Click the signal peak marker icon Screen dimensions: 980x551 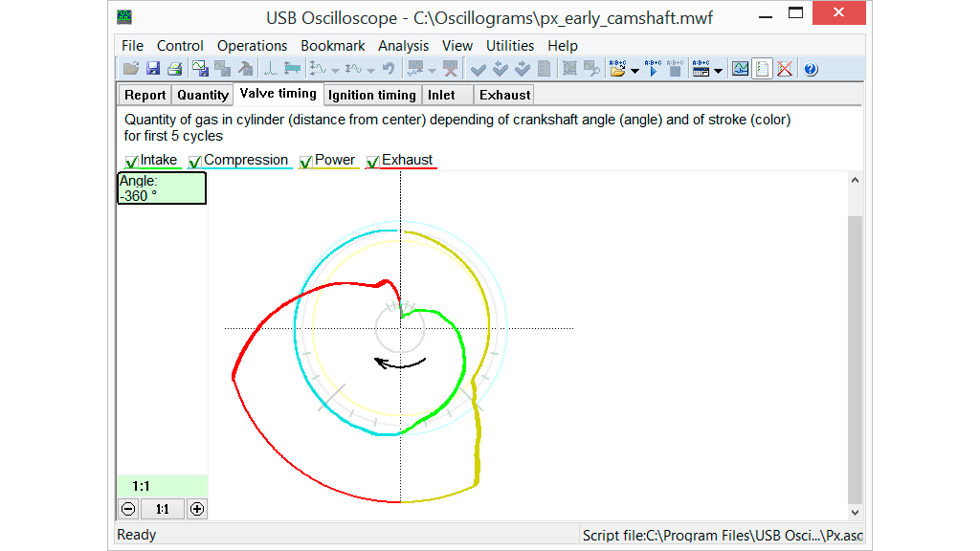(x=270, y=69)
